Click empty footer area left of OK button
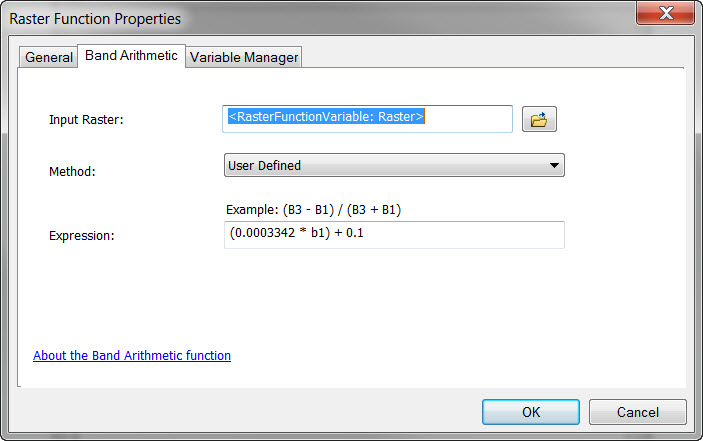 (x=250, y=412)
